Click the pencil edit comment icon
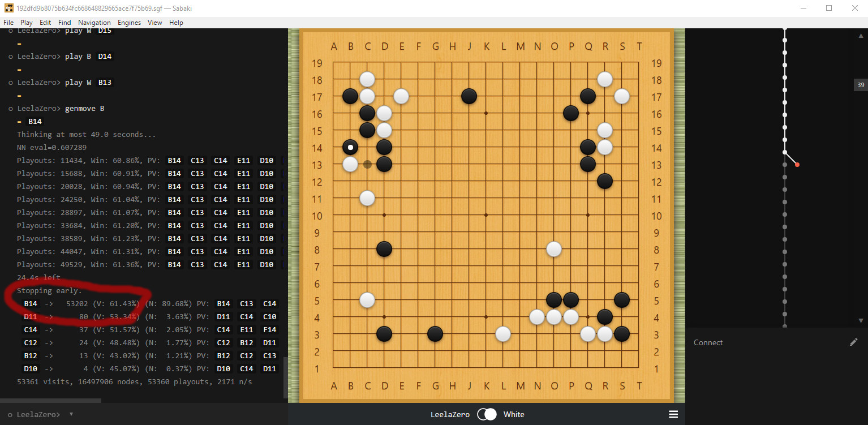The height and width of the screenshot is (425, 868). pyautogui.click(x=853, y=342)
